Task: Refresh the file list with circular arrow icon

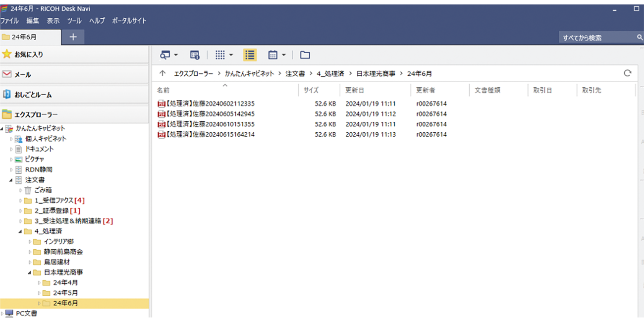Action: click(x=628, y=72)
